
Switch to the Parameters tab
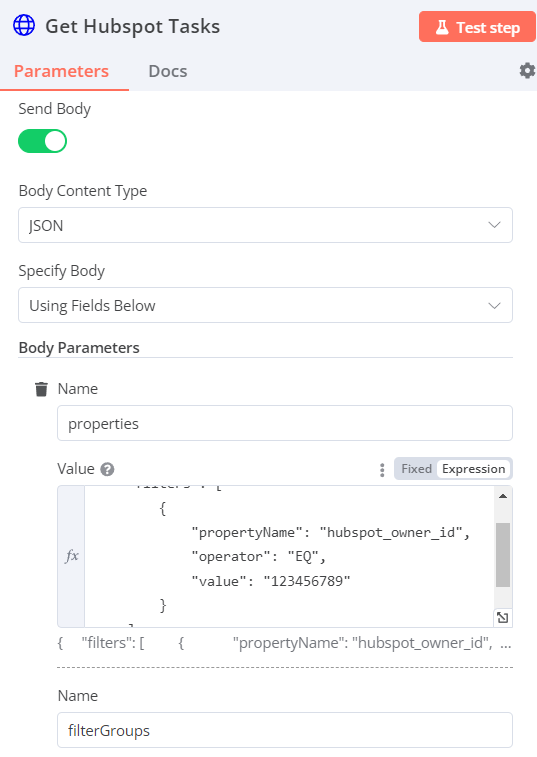(61, 71)
